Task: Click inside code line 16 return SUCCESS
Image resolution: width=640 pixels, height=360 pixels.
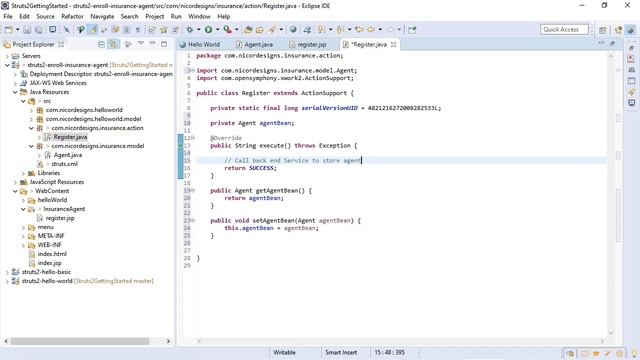Action: (250, 168)
